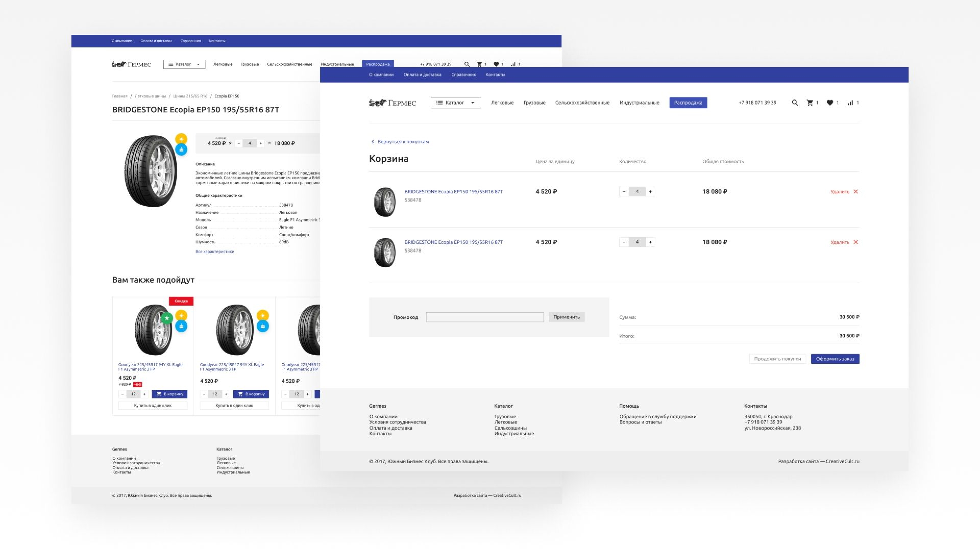This screenshot has height=551, width=980.
Task: Click Вернуться к покупкам link
Action: click(403, 142)
